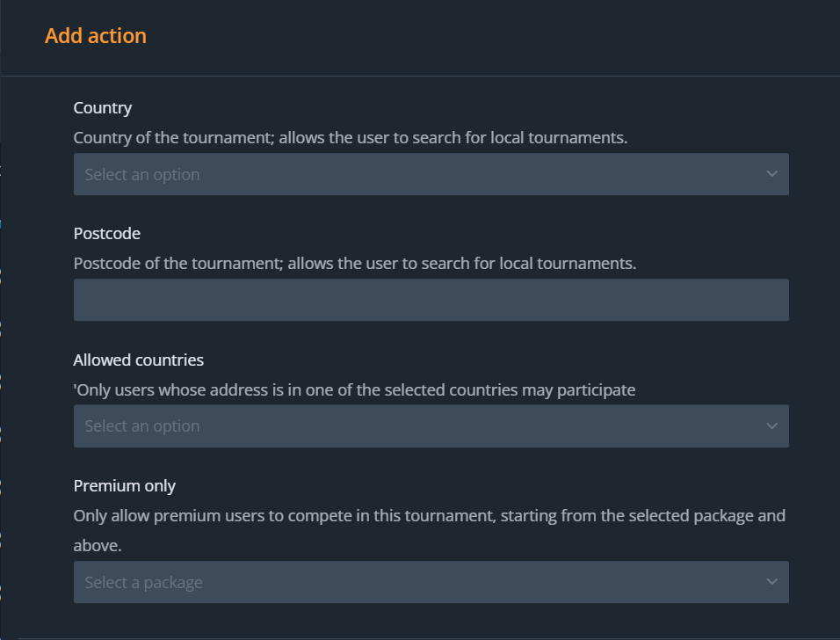This screenshot has height=640, width=840.
Task: Click the 'Country of the tournament' description
Action: click(351, 138)
